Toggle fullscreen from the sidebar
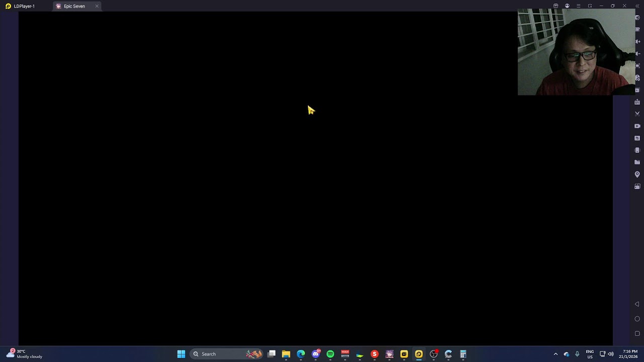Image resolution: width=644 pixels, height=362 pixels. tap(637, 65)
